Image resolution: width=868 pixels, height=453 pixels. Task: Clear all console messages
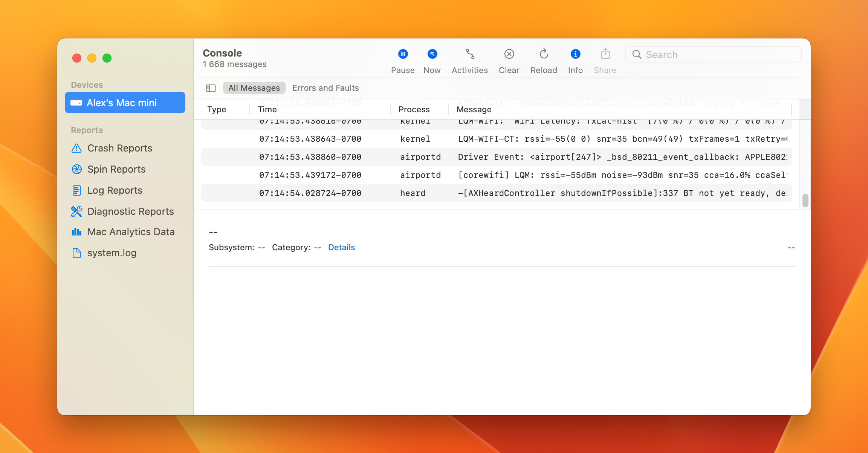(509, 54)
